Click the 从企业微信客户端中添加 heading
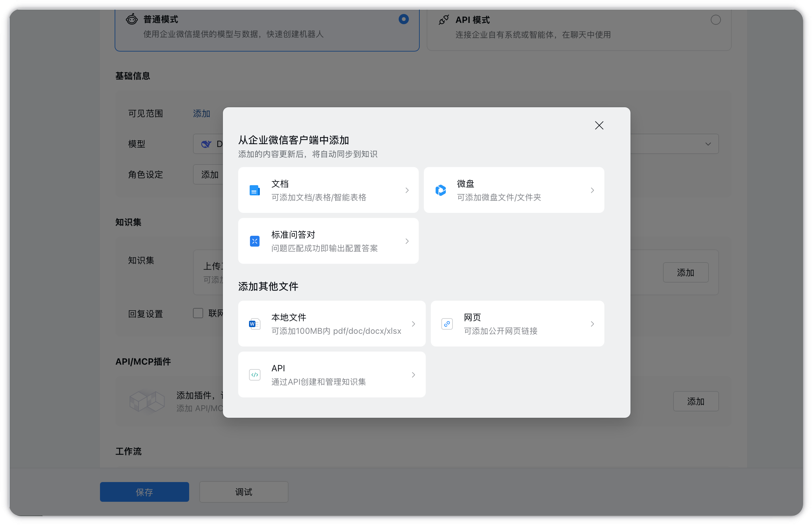 293,140
